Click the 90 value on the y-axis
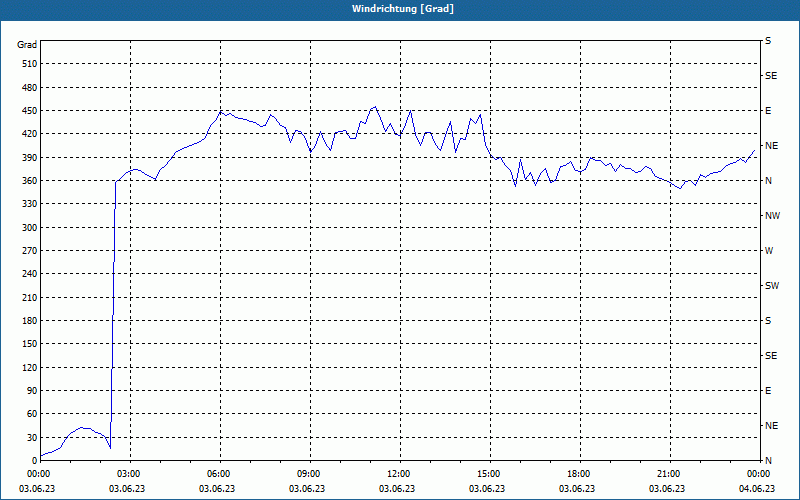Viewport: 800px width, 500px height. (x=31, y=391)
